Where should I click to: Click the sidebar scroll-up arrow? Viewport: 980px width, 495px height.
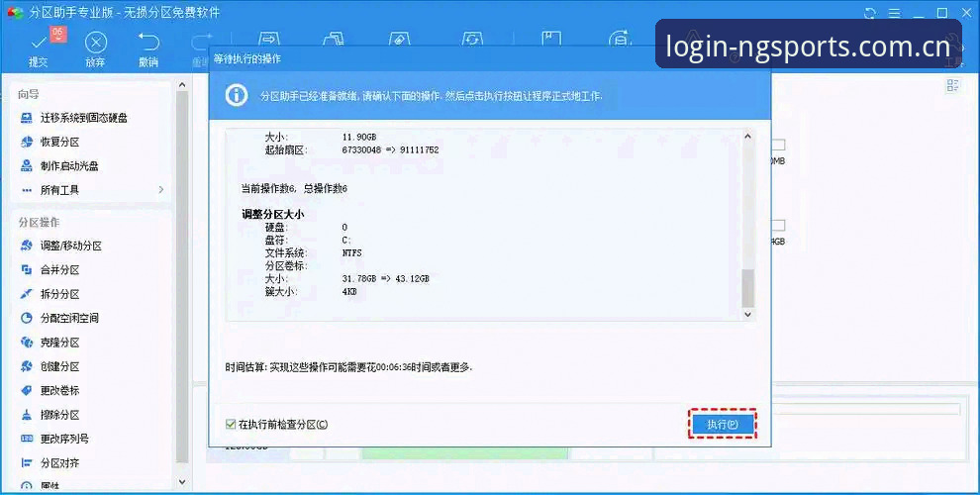(x=182, y=84)
